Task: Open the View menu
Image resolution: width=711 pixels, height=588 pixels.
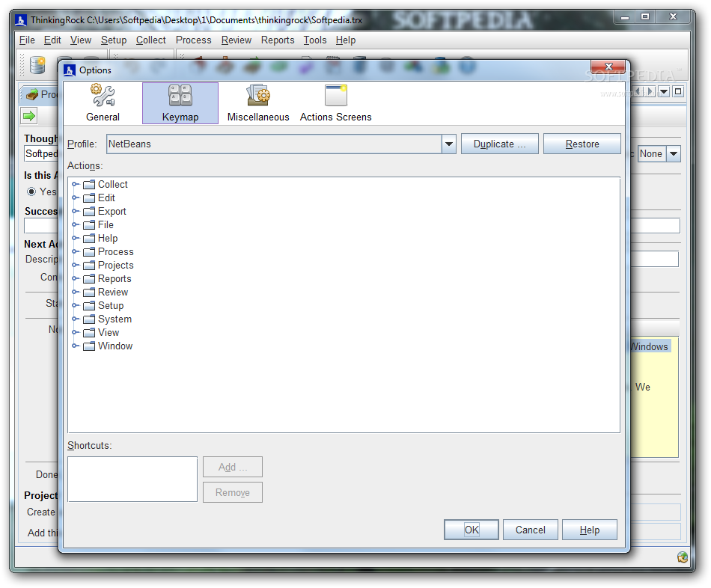Action: [81, 40]
